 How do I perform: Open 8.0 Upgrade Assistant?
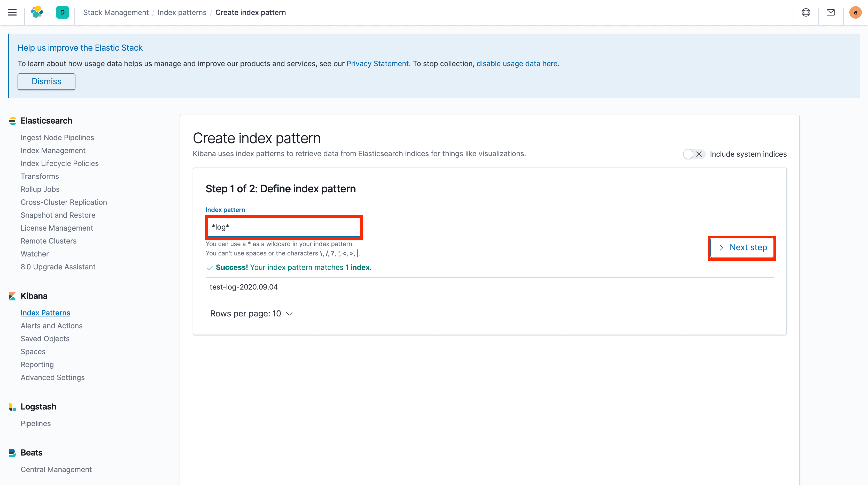point(58,267)
